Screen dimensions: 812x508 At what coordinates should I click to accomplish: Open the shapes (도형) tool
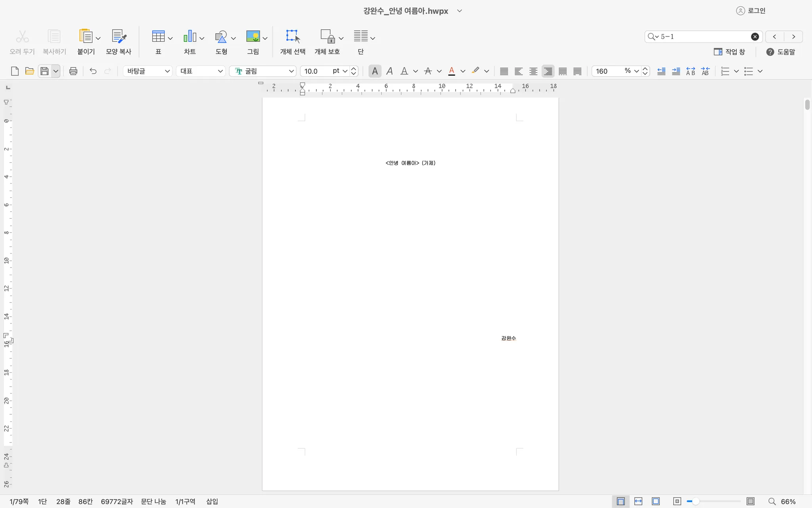[221, 37]
